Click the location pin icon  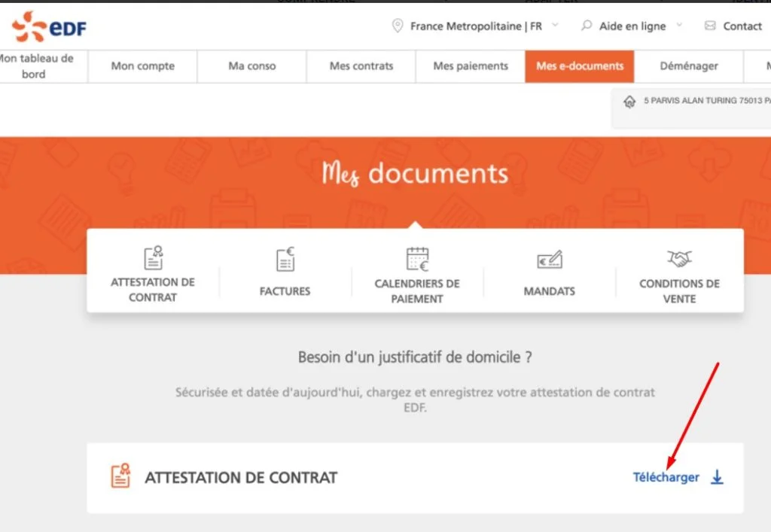click(398, 25)
